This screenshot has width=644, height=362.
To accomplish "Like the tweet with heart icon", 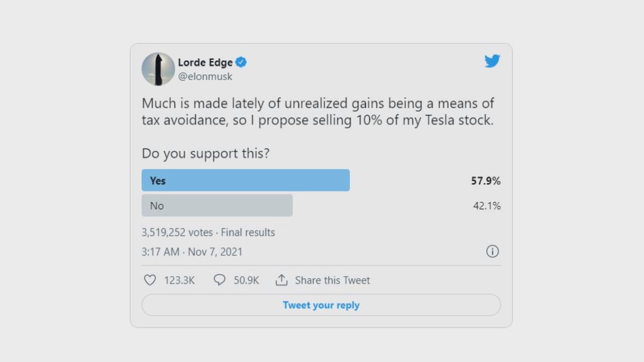I will coord(150,280).
